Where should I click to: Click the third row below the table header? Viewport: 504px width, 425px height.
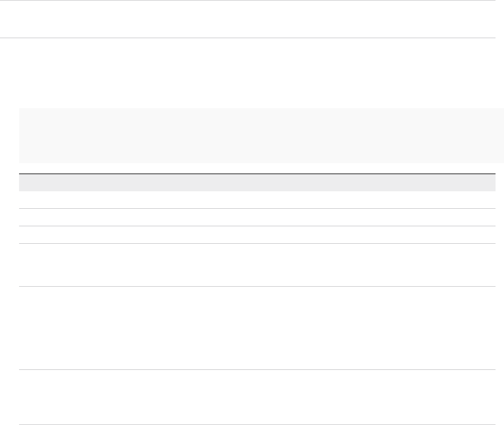257,235
